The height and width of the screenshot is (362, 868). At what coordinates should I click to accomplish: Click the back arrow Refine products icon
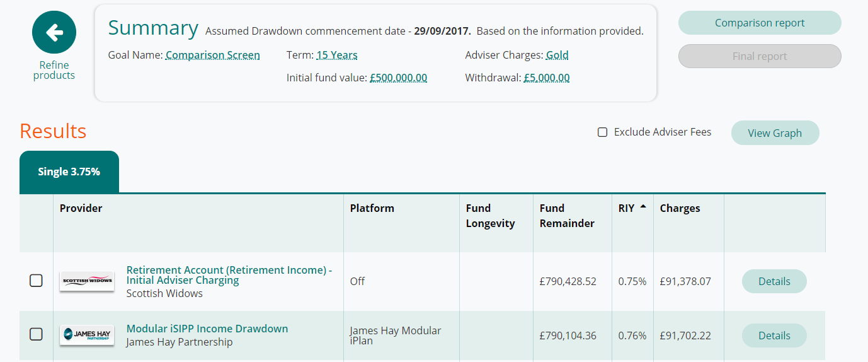click(54, 32)
